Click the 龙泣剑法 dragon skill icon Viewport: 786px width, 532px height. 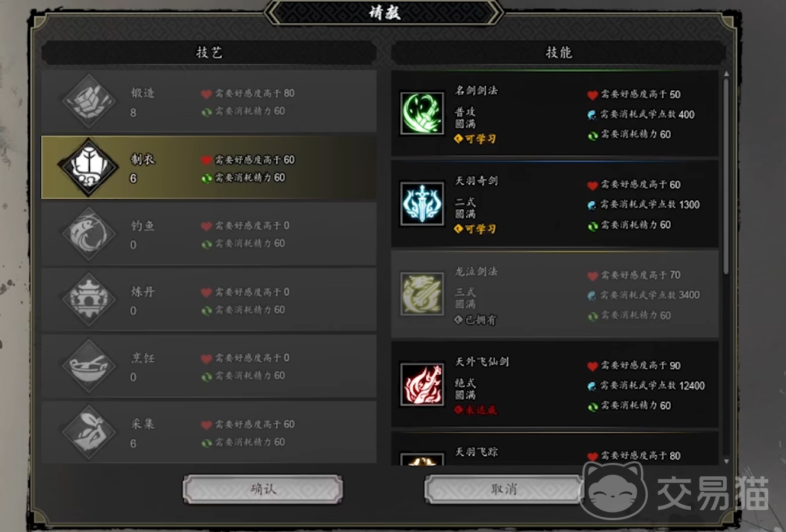click(422, 294)
